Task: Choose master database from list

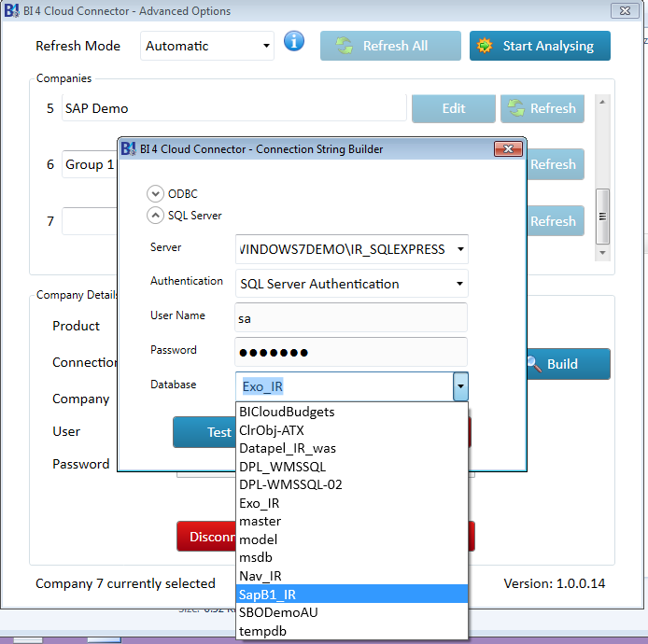Action: tap(352, 522)
